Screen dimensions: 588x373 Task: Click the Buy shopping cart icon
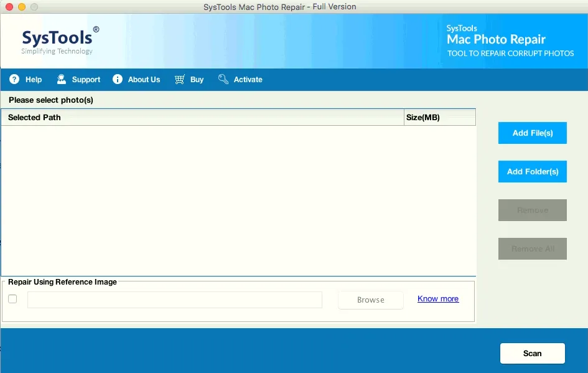(x=180, y=79)
